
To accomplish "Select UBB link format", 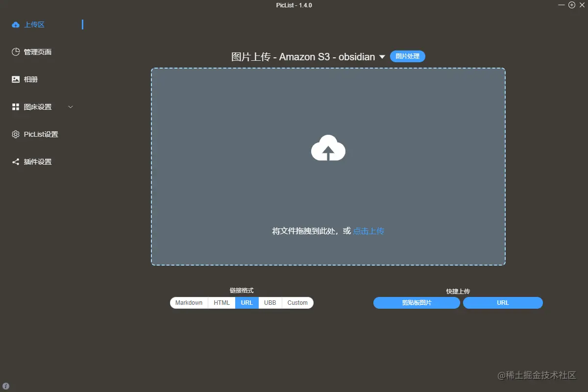I will coord(270,303).
